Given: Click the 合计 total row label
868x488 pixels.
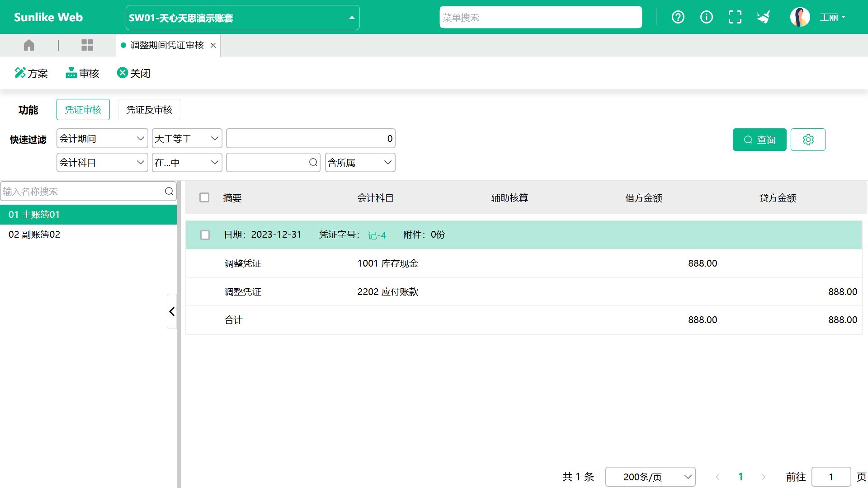Looking at the screenshot, I should pyautogui.click(x=234, y=320).
